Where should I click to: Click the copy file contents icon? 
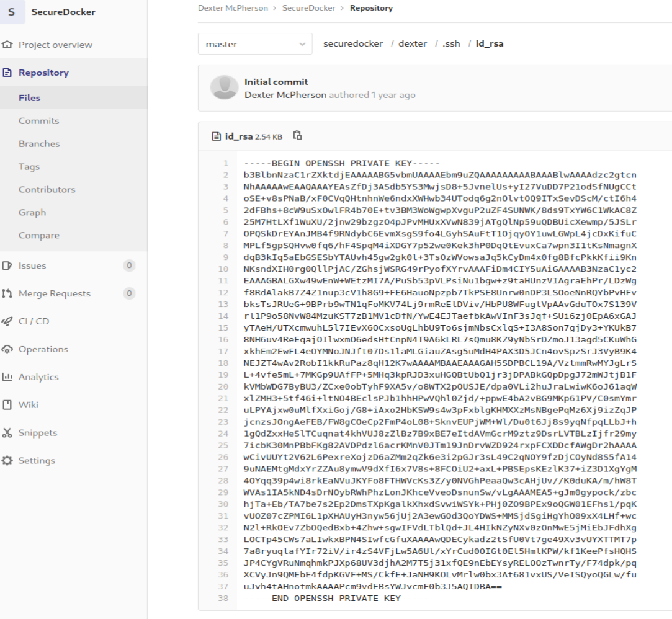(x=297, y=135)
